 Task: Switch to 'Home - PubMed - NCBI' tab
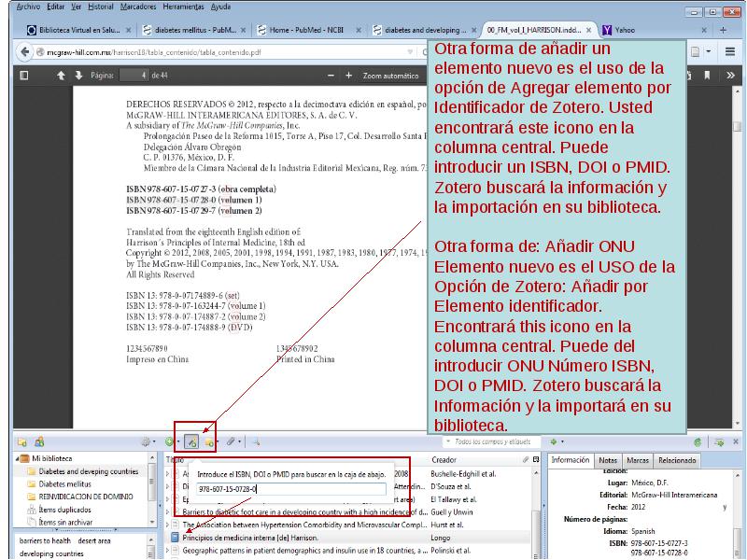pyautogui.click(x=308, y=30)
